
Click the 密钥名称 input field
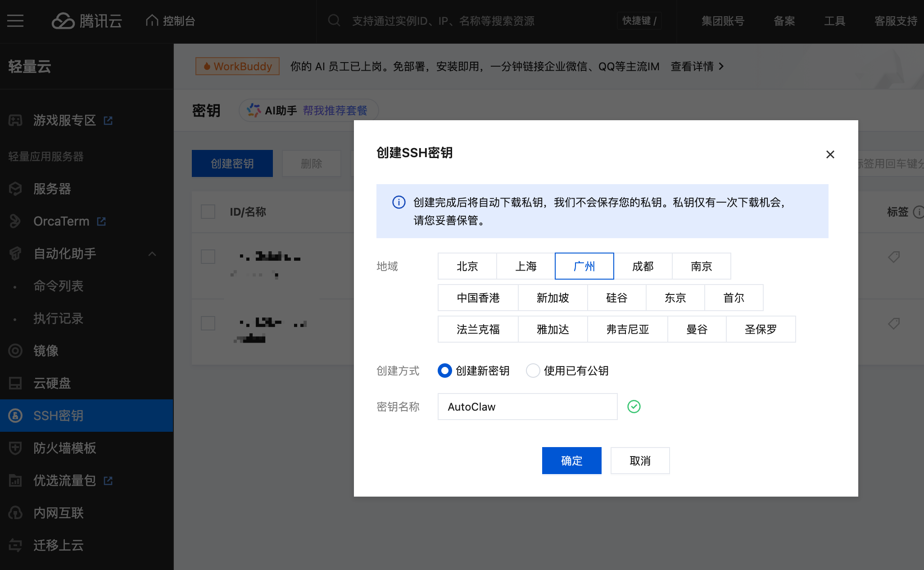527,407
